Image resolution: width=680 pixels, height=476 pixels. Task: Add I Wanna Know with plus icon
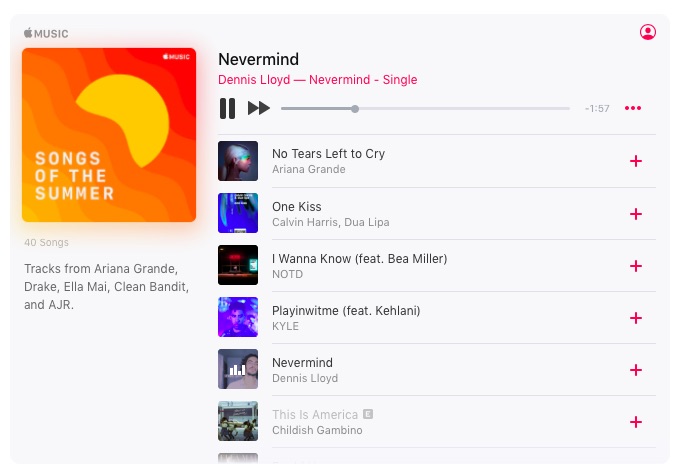(x=636, y=266)
